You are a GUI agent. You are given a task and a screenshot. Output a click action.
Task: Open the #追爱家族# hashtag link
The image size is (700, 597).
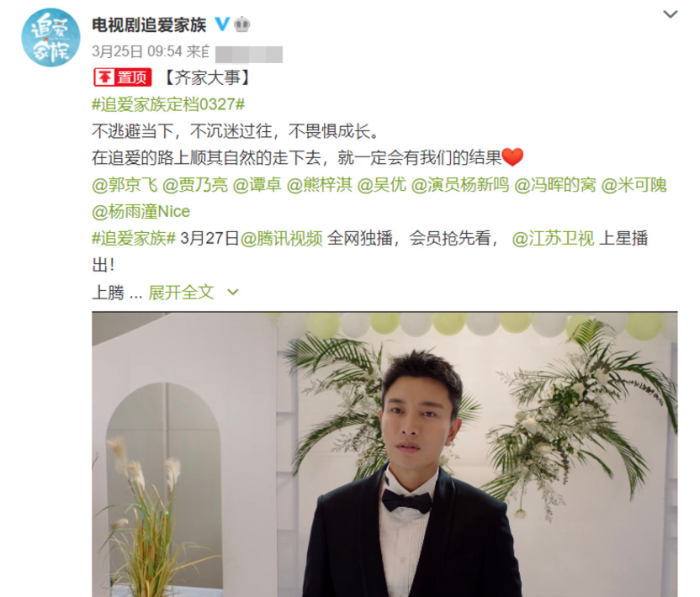click(134, 238)
